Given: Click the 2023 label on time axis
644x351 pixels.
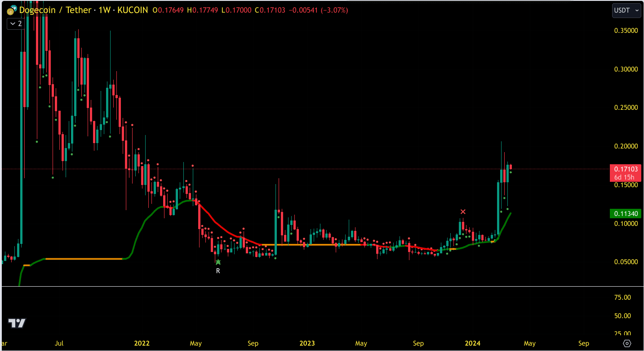Looking at the screenshot, I should (x=307, y=343).
